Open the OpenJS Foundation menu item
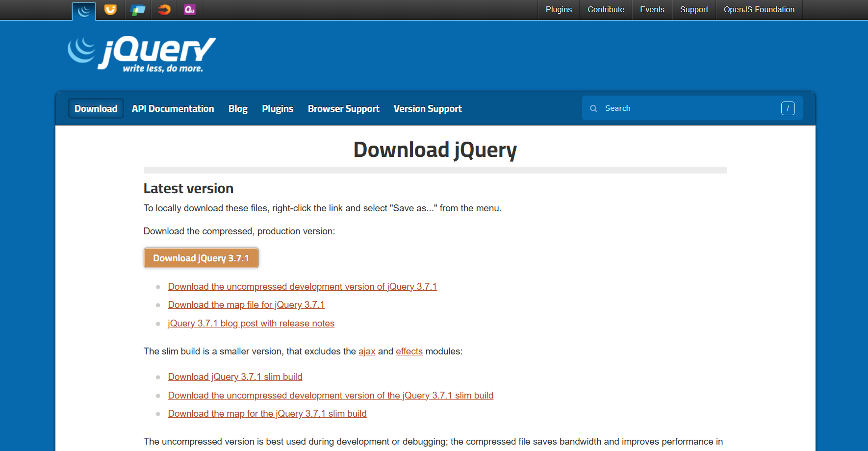 [x=759, y=9]
